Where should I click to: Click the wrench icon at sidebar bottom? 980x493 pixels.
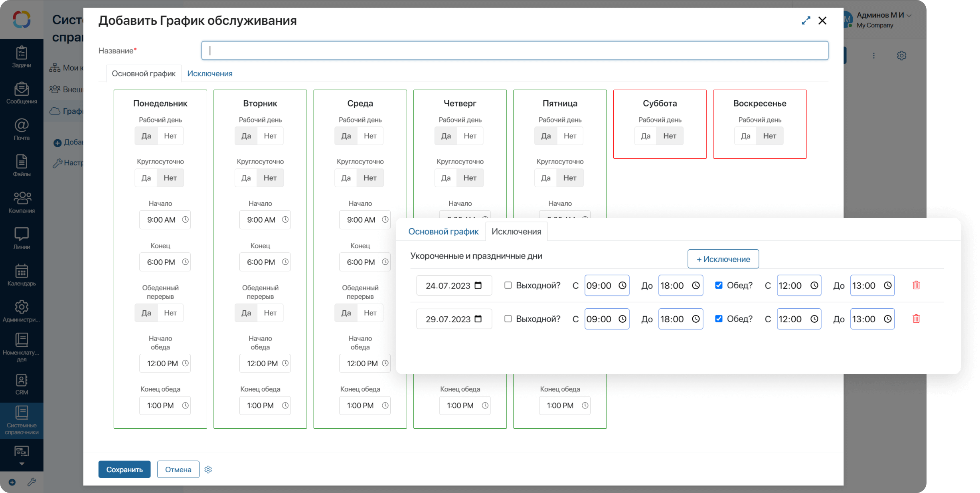tap(32, 482)
